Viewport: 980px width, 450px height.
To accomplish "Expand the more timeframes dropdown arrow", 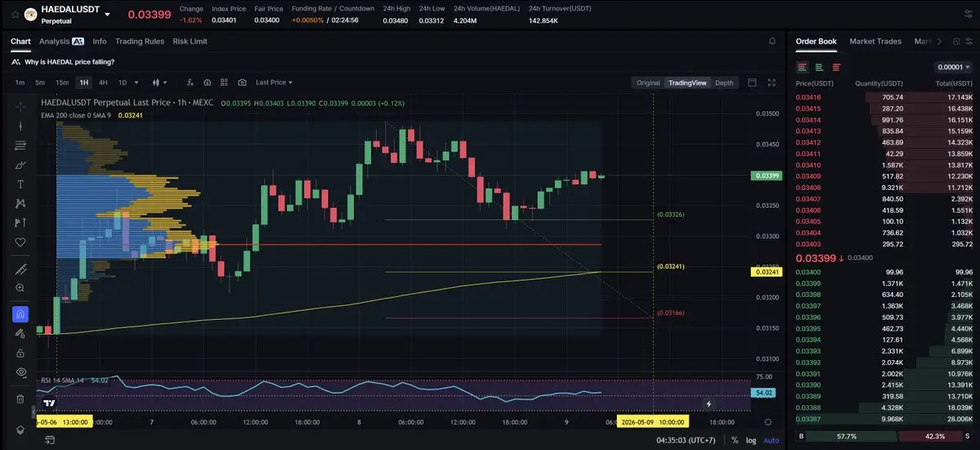I will (x=136, y=83).
